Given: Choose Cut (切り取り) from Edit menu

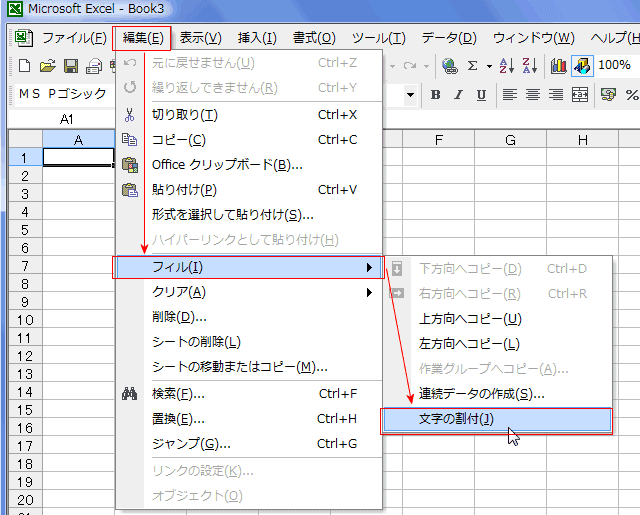Looking at the screenshot, I should 249,115.
